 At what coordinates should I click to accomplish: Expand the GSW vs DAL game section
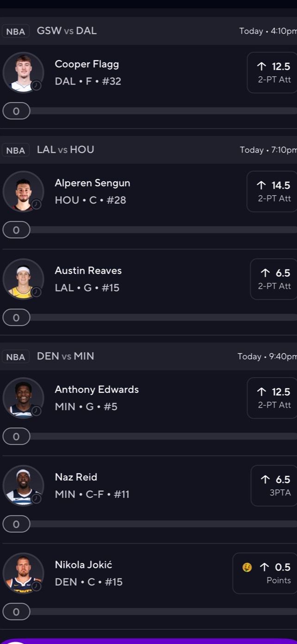148,31
